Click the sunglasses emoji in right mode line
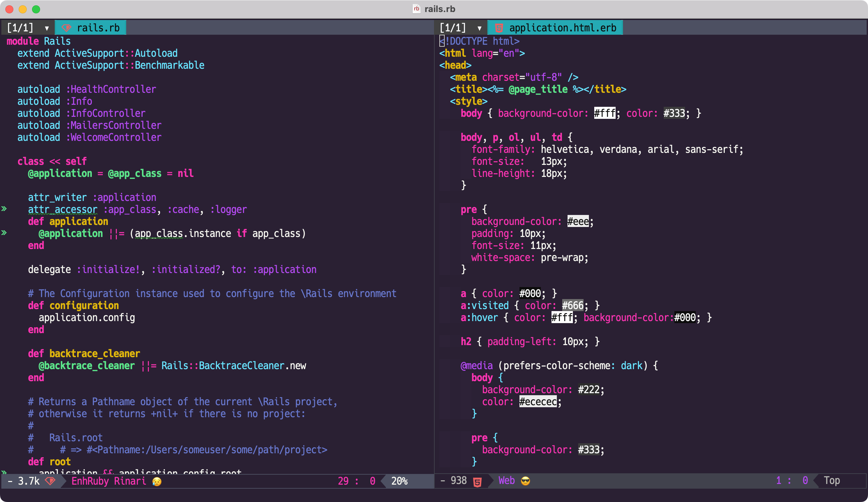The width and height of the screenshot is (868, 502). coord(525,481)
